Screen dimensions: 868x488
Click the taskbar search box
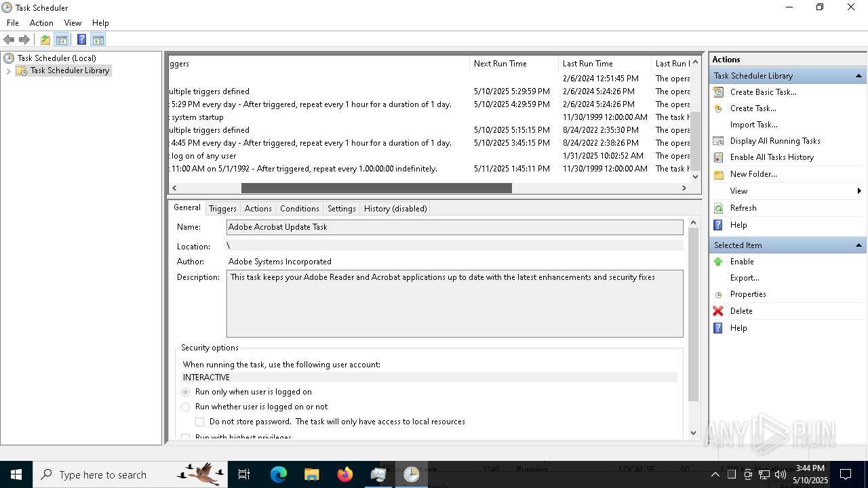click(x=131, y=474)
